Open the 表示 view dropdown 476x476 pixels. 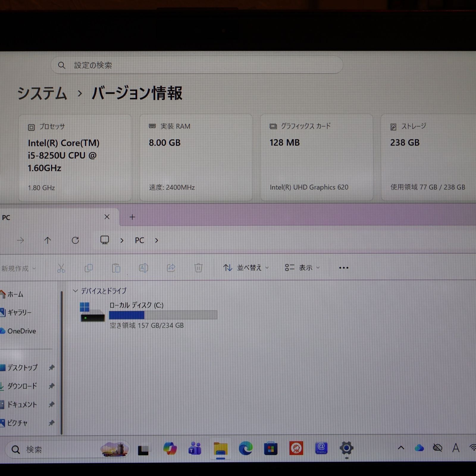pos(302,268)
